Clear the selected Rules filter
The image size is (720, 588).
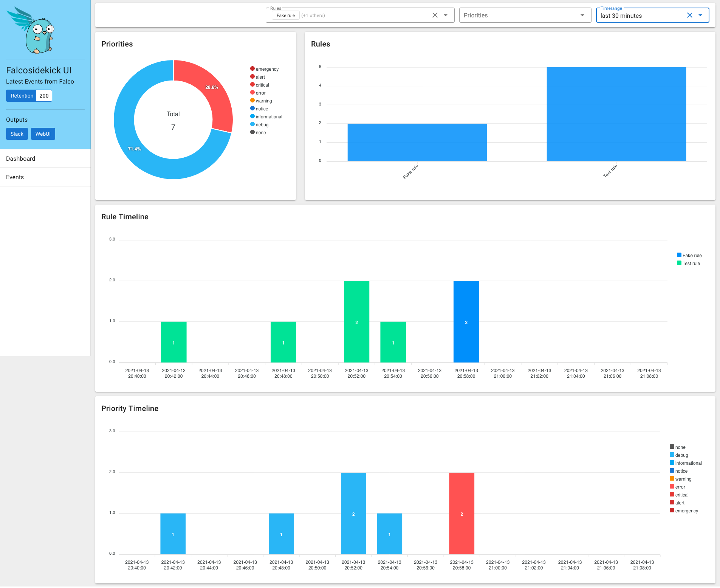[x=435, y=15]
